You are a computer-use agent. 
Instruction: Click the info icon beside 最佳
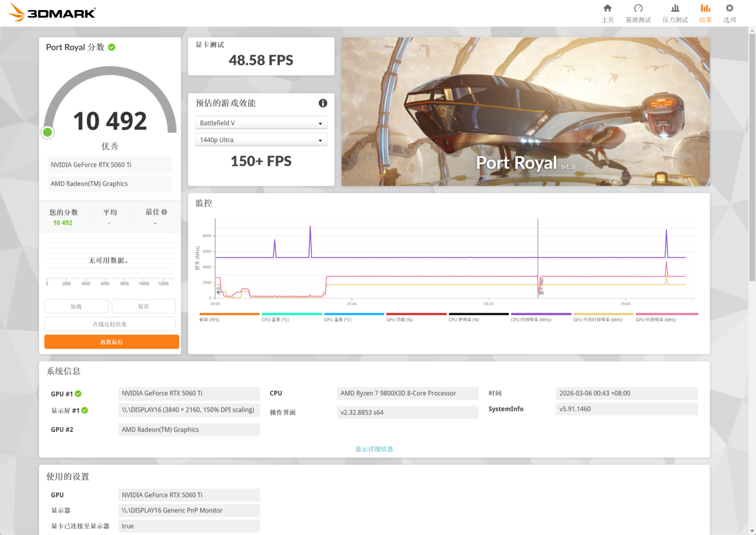pyautogui.click(x=164, y=212)
